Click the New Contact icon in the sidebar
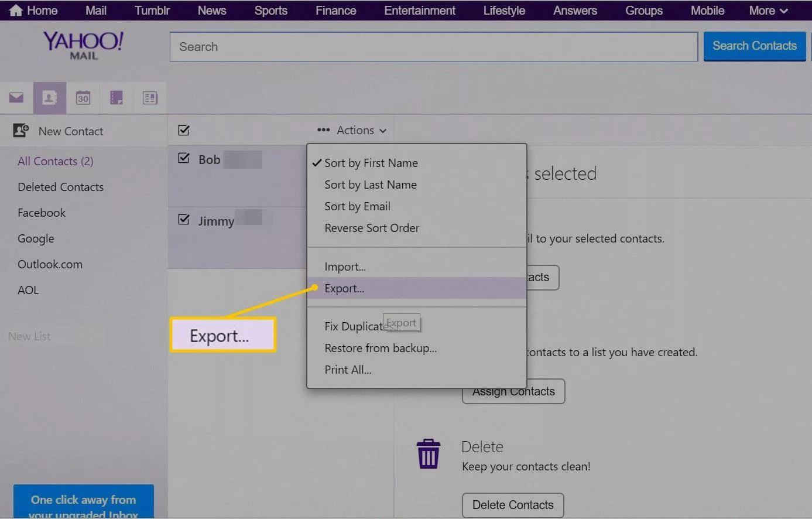812x519 pixels. (21, 131)
